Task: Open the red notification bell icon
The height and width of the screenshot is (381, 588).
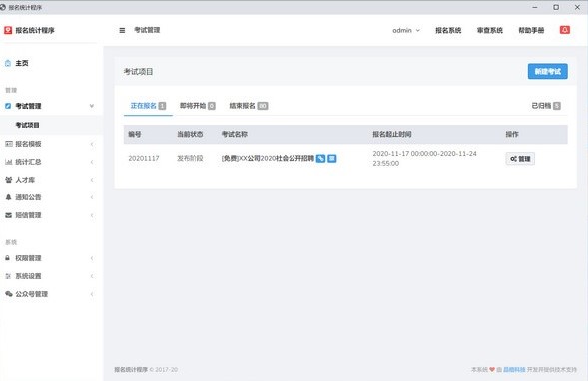Action: point(565,30)
